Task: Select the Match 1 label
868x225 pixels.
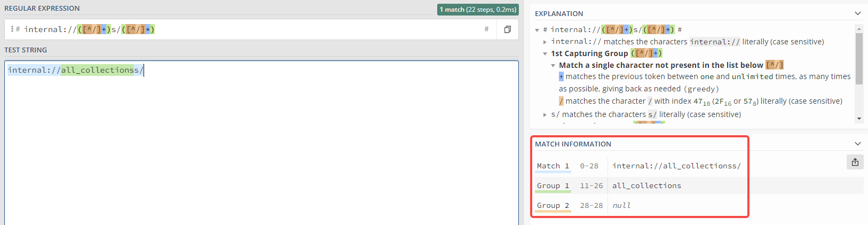Action: [x=553, y=166]
